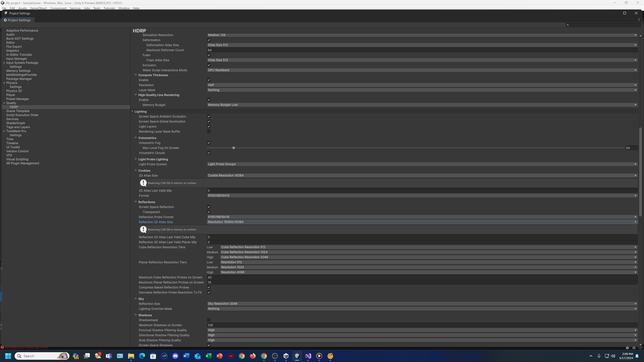Open the Assets menu
Screen dimensions: 644x362
(x=23, y=8)
